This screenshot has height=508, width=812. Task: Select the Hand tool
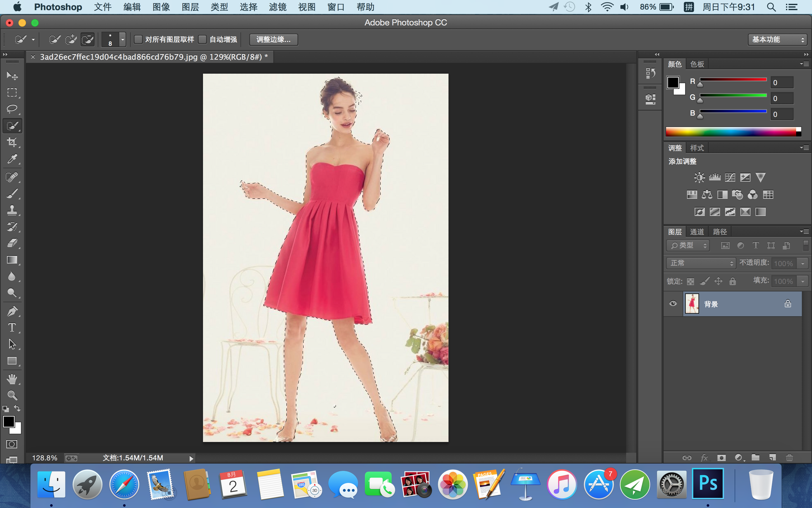12,379
